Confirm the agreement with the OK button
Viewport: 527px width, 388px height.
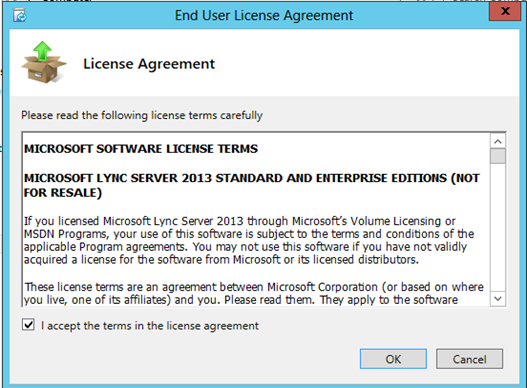coord(393,359)
